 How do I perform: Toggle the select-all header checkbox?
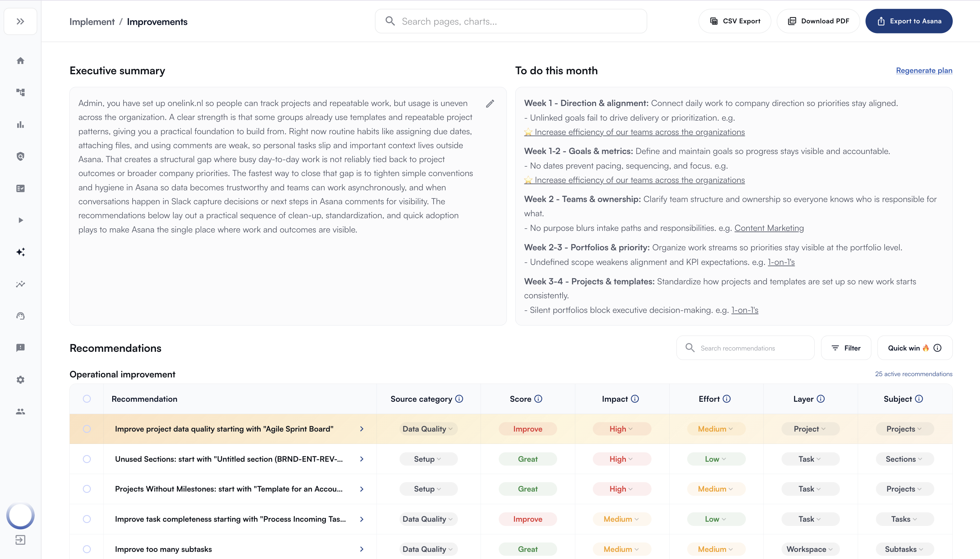tap(87, 399)
